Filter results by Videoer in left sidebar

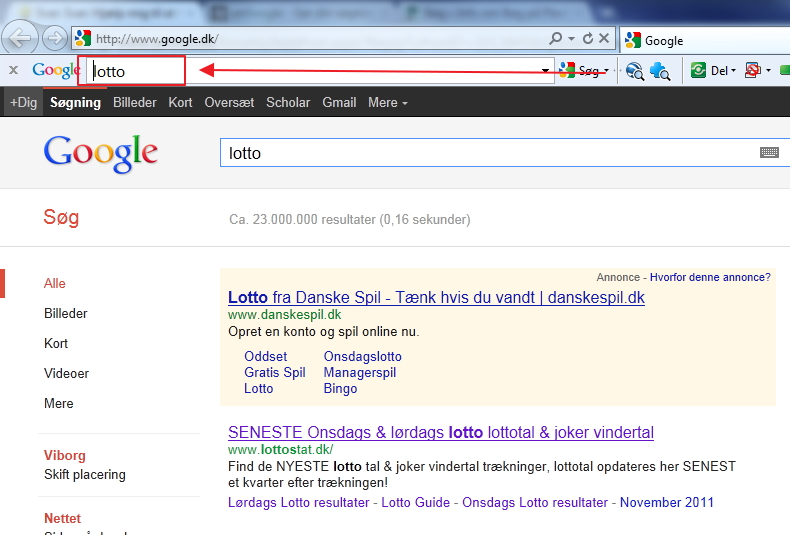pos(66,373)
